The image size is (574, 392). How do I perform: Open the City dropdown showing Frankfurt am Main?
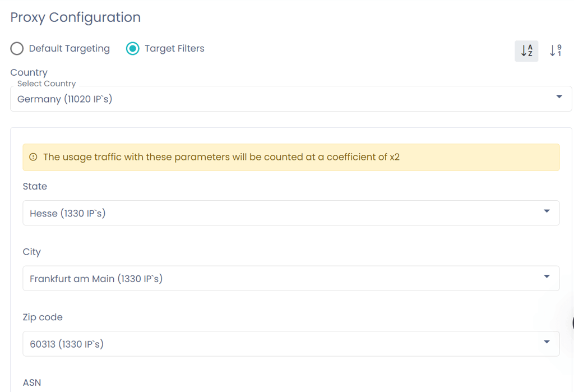click(291, 278)
